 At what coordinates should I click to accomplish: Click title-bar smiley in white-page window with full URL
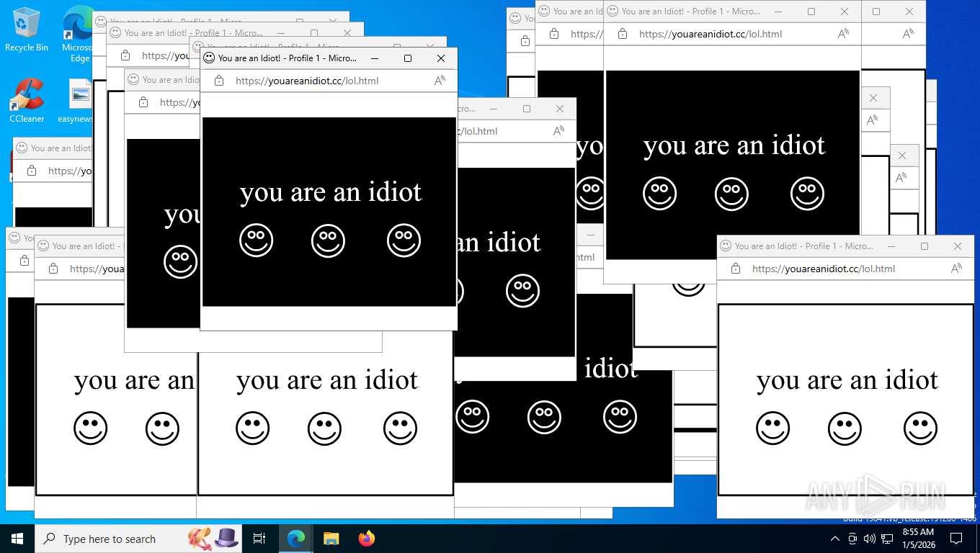click(x=726, y=246)
